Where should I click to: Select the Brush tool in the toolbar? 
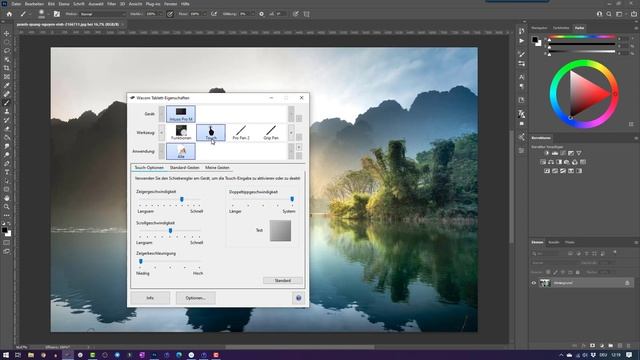coord(7,103)
